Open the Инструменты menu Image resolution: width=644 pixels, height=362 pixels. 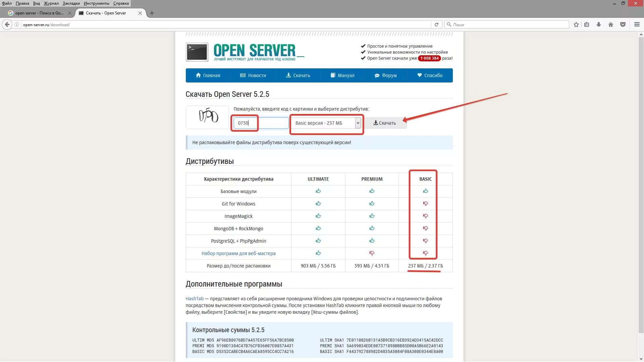click(96, 3)
